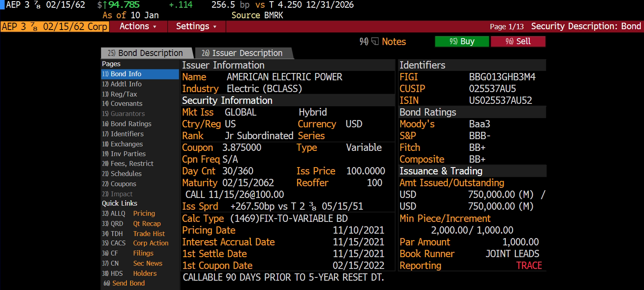The image size is (644, 290).
Task: Click the green Buy button
Action: coord(462,41)
